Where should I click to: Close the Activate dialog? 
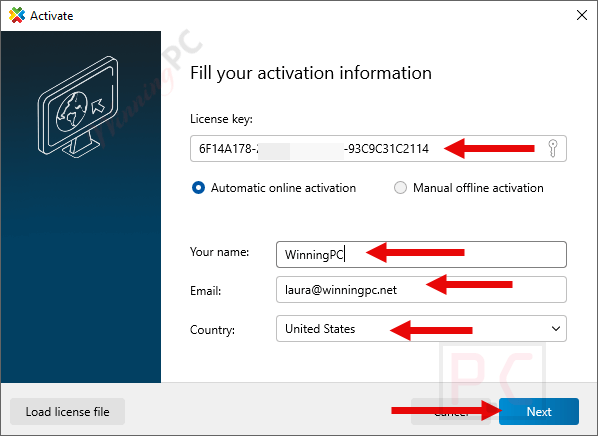(x=582, y=15)
